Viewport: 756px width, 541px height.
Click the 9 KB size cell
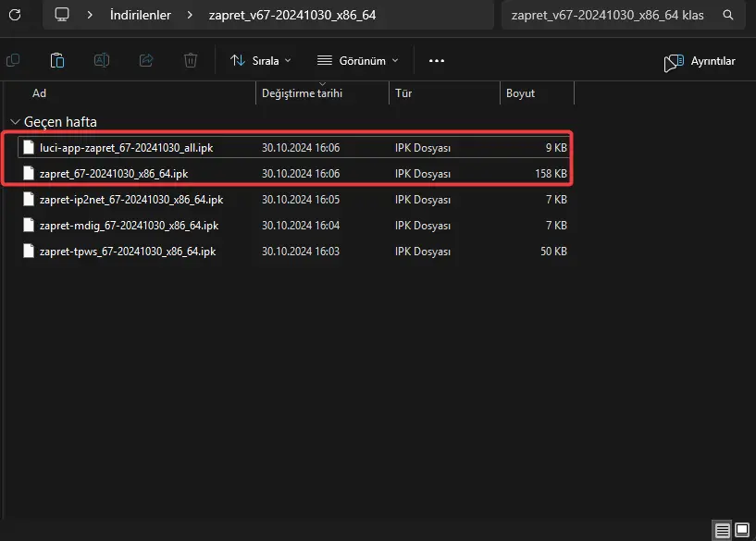pyautogui.click(x=556, y=148)
